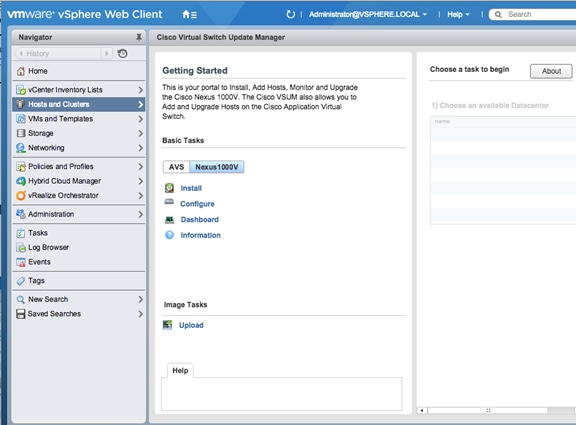Click the name column header

point(503,122)
